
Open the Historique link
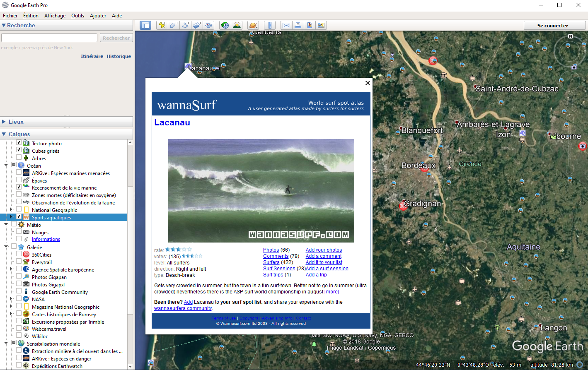(119, 56)
